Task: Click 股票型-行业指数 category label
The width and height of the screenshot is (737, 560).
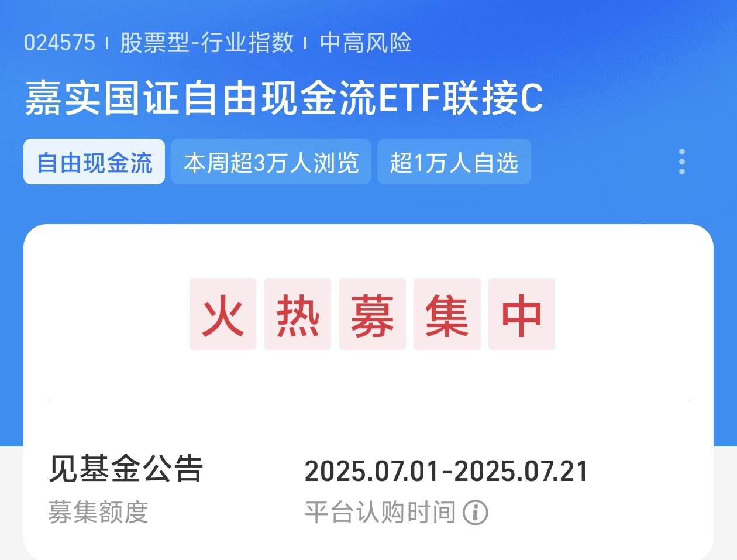Action: (206, 43)
